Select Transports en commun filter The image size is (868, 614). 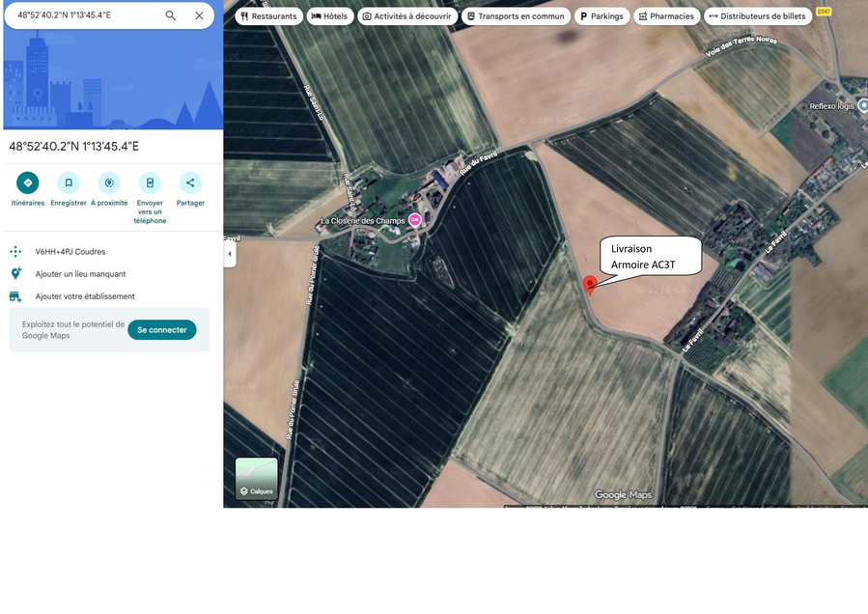(516, 16)
